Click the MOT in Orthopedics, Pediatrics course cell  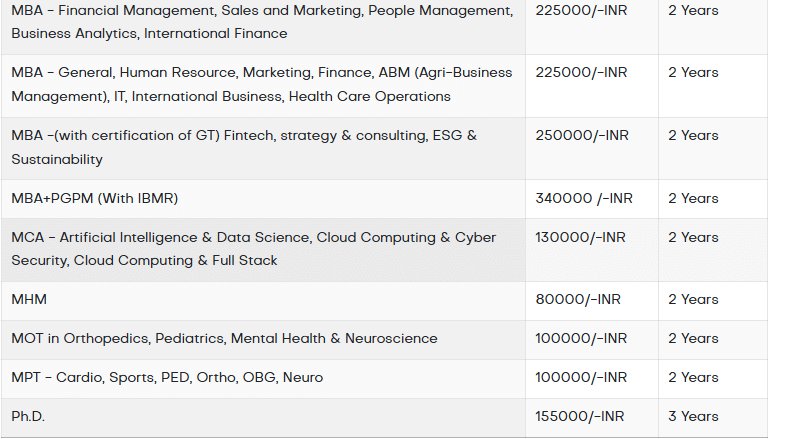(x=224, y=338)
